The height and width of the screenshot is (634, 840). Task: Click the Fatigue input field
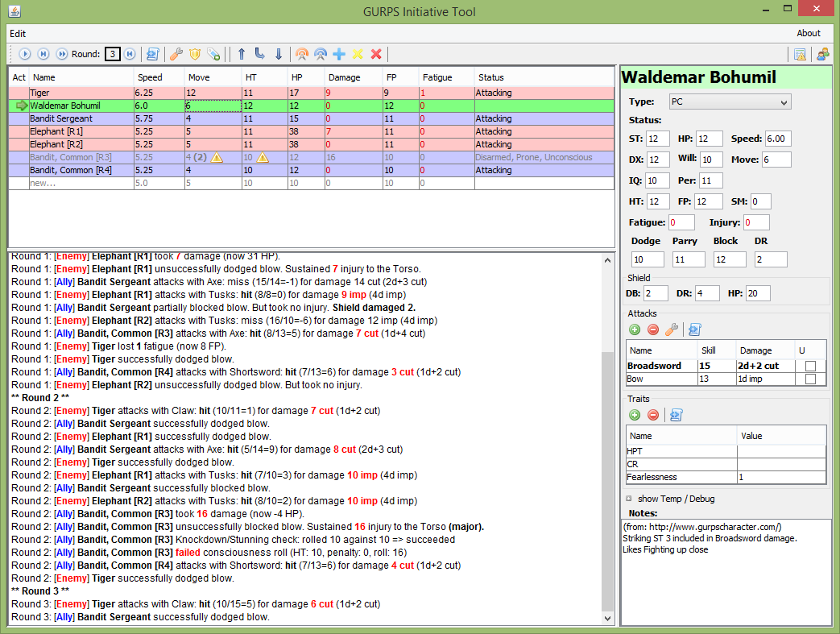click(x=681, y=222)
